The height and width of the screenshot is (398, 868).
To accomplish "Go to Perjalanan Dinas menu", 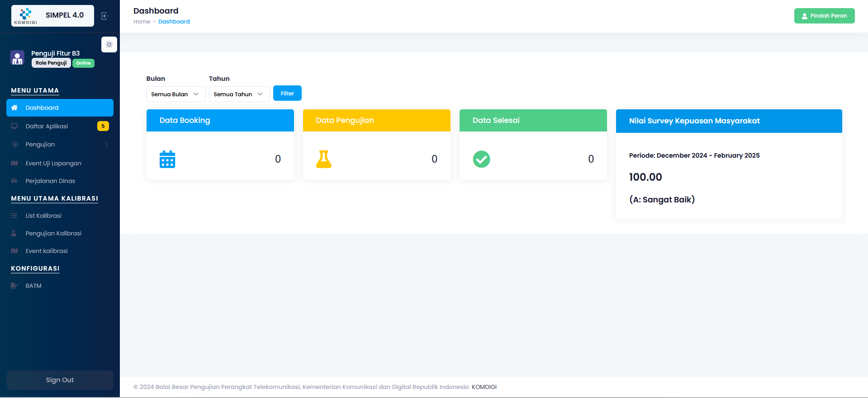I will [x=50, y=181].
